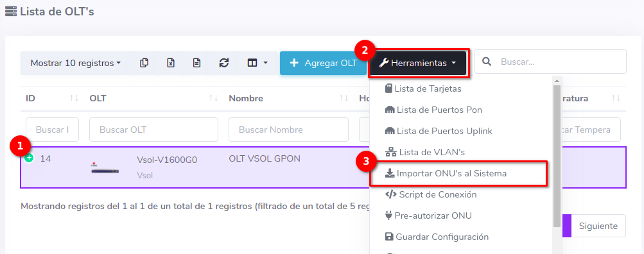Sort table by Nombre column header

click(x=288, y=99)
